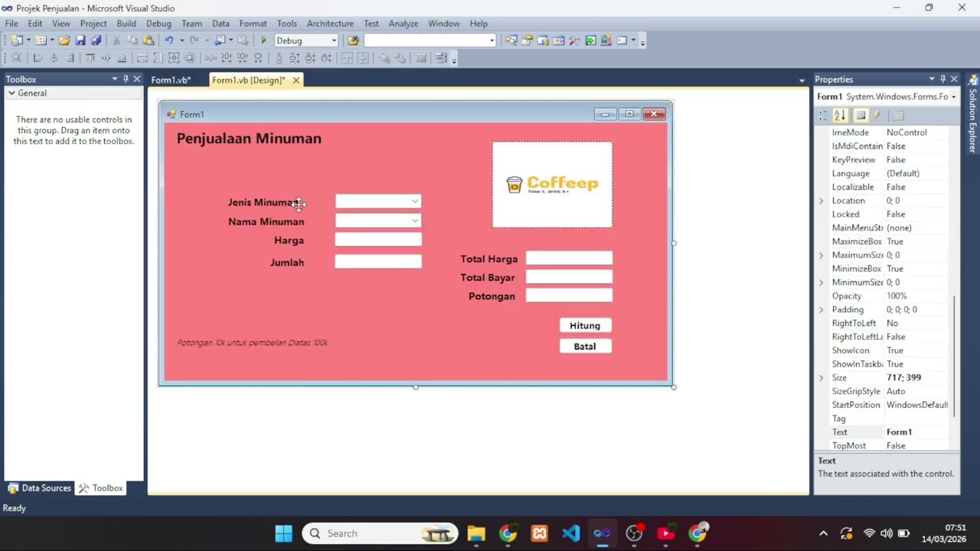Start debugging with the green play icon
Screen dimensions: 980x551
coord(263,41)
